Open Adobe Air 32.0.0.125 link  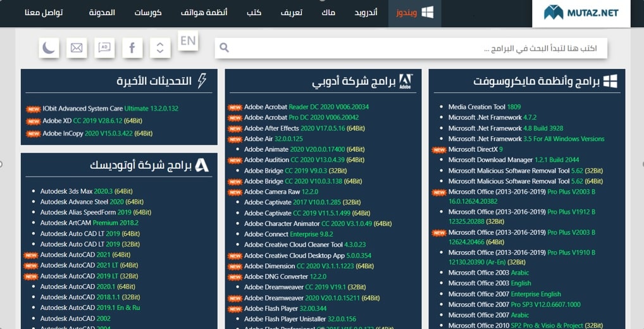click(x=273, y=139)
